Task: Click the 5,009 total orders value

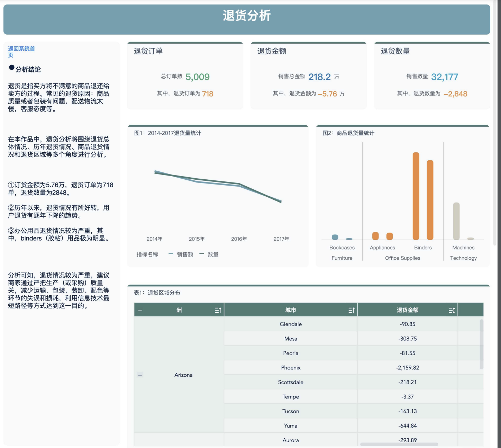Action: click(x=198, y=77)
